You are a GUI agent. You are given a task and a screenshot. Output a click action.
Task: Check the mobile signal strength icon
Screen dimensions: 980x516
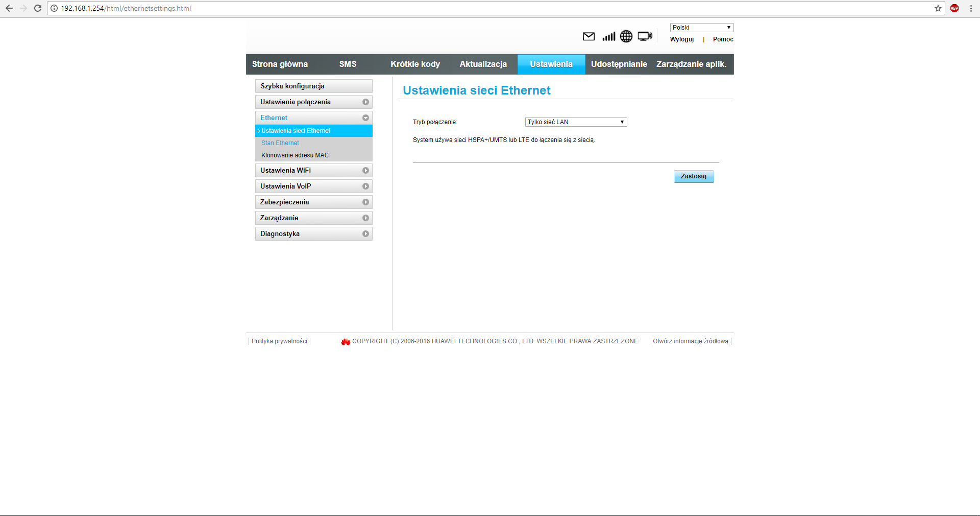(609, 36)
